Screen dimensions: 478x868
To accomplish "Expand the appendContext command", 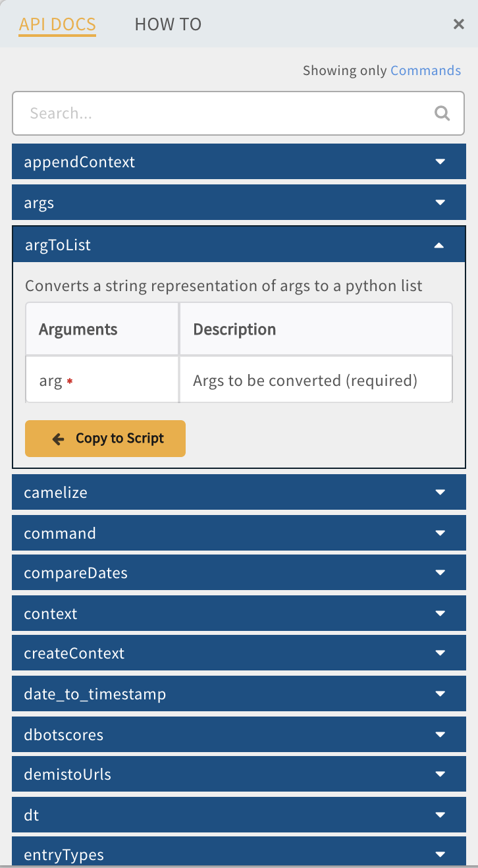I will click(238, 162).
